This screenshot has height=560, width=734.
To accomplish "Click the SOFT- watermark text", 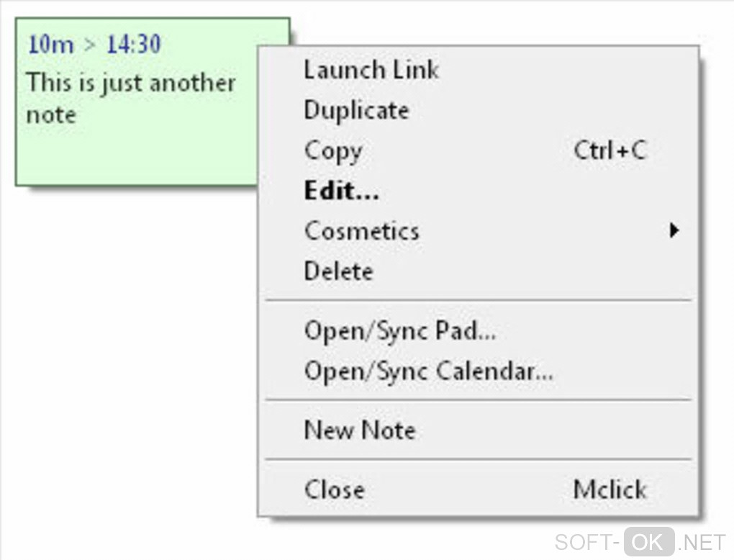I will (586, 541).
